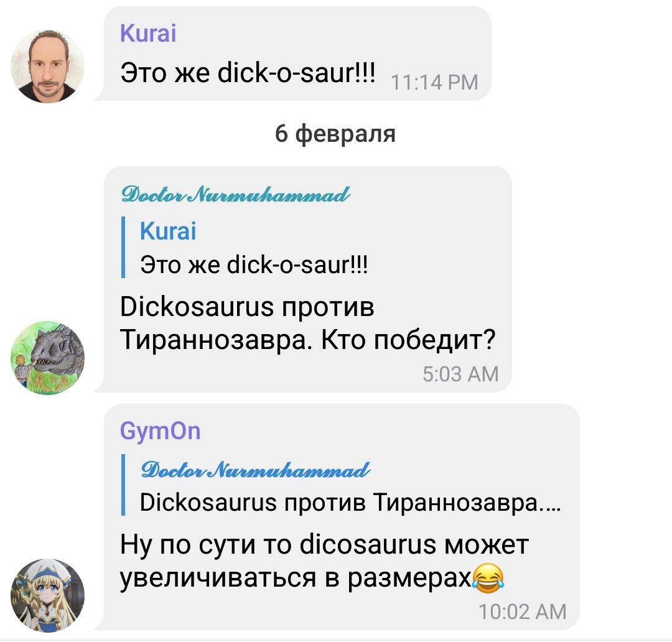Tap the 10:02 AM timestamp
Image resolution: width=672 pixels, height=642 pixels.
click(523, 612)
